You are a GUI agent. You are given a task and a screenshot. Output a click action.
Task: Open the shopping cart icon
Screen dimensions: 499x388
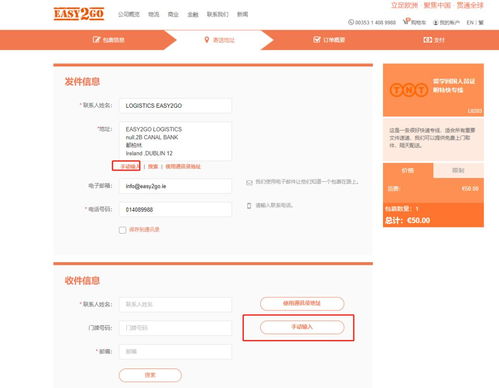point(406,22)
